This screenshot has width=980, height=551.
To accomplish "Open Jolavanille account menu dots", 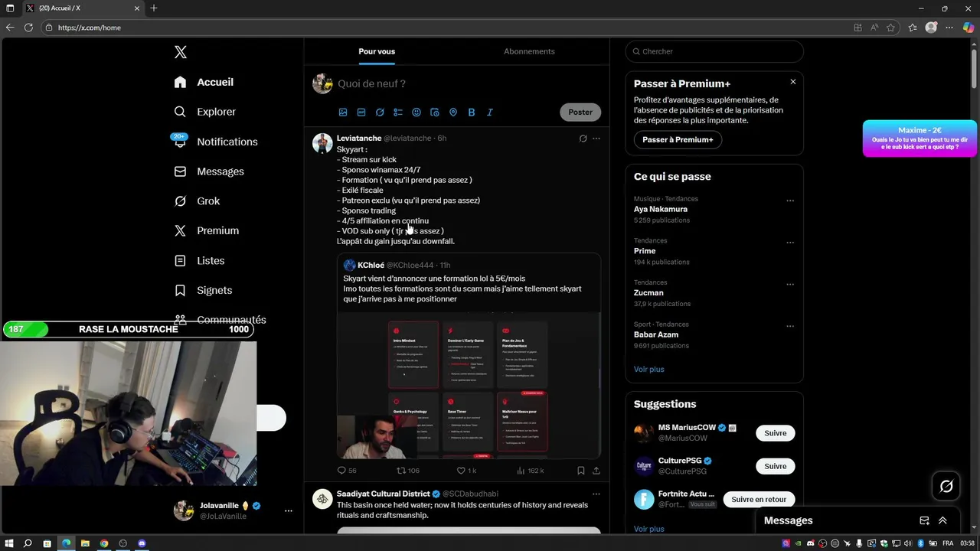I will [288, 510].
